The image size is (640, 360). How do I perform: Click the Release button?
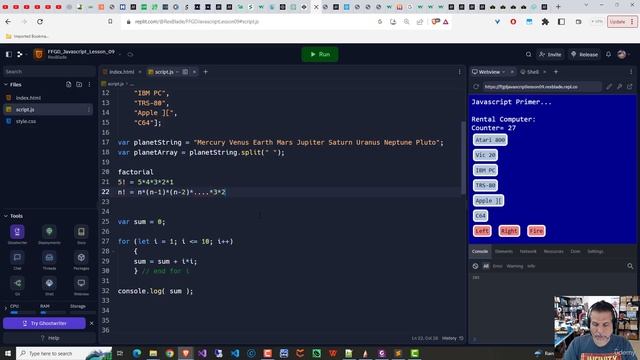coord(584,54)
